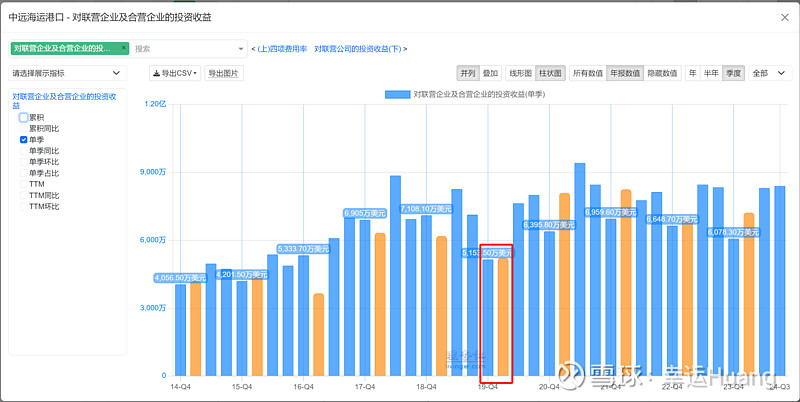This screenshot has height=402, width=800.
Task: Show 所有数值 on the chart
Action: (588, 73)
